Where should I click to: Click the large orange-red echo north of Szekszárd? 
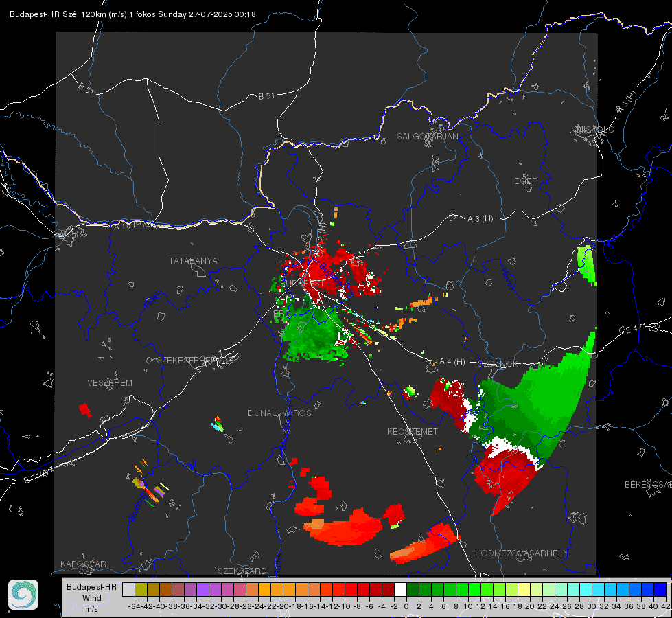(x=343, y=529)
